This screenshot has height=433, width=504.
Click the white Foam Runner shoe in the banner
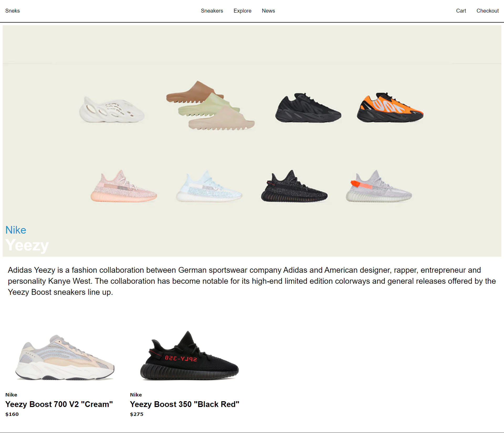point(112,110)
